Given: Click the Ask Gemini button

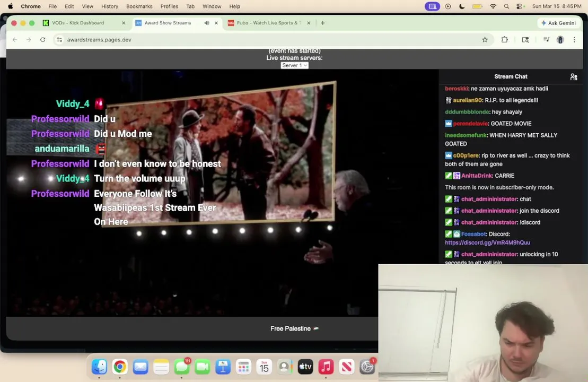Looking at the screenshot, I should tap(558, 23).
